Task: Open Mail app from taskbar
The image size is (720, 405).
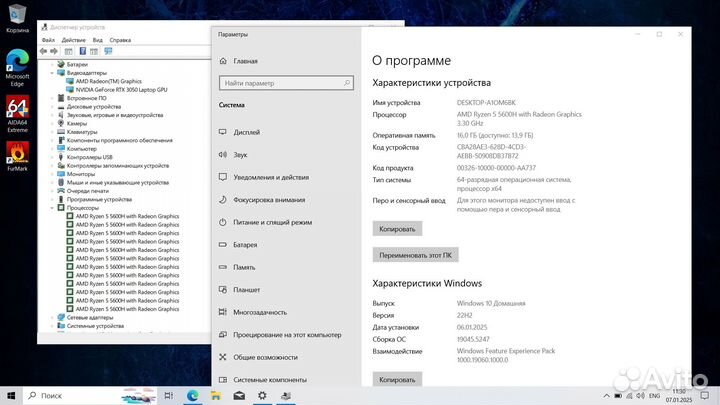Action: click(x=239, y=395)
